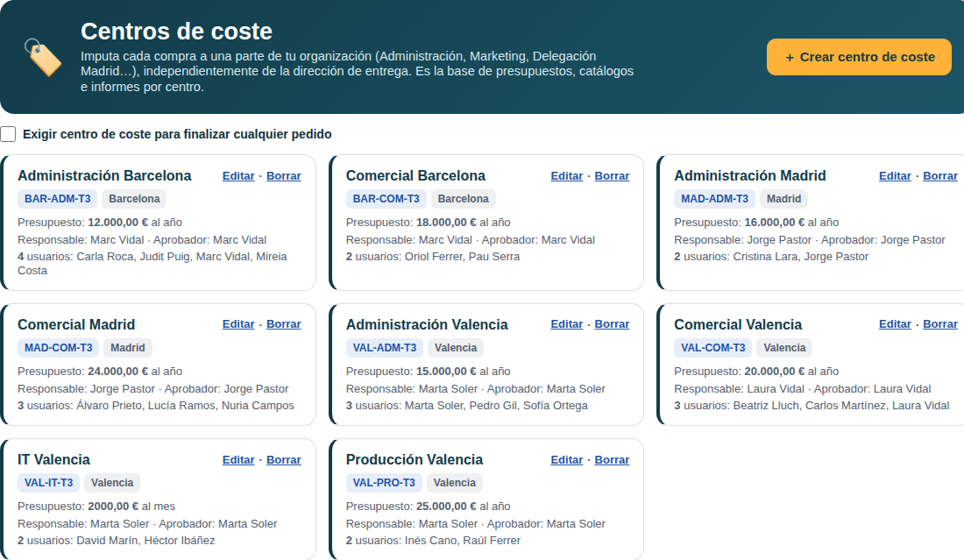This screenshot has height=560, width=964.
Task: Click the VAL-PRO-T3 code tag
Action: click(384, 483)
